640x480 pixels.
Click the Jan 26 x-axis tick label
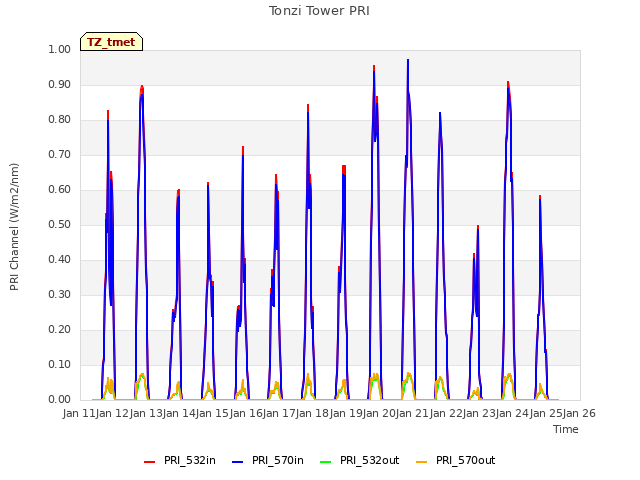tap(580, 413)
